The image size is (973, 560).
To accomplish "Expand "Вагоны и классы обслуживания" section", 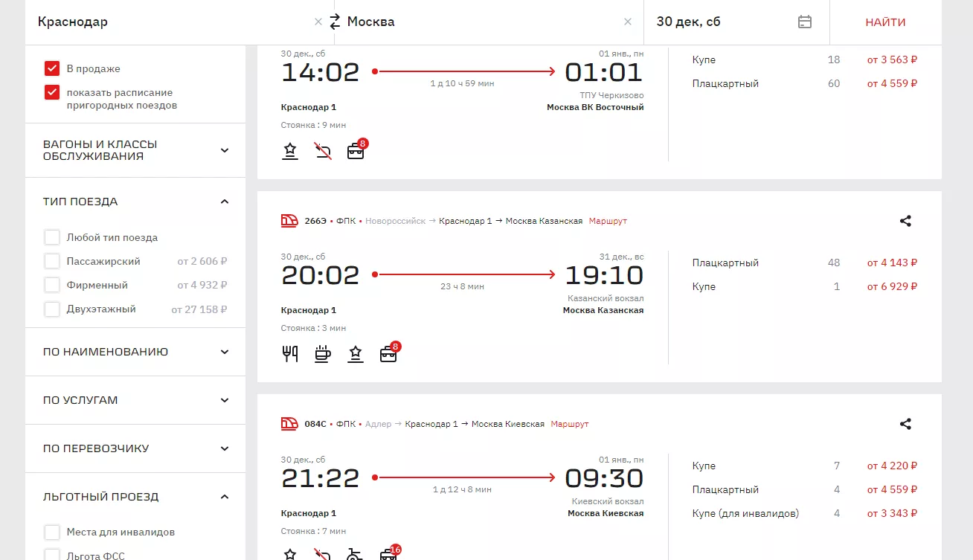I will [225, 150].
